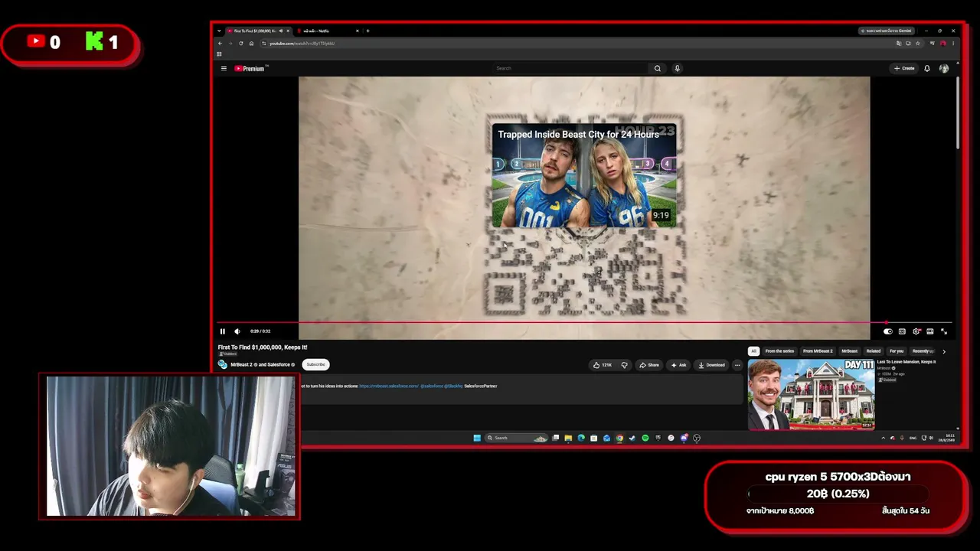Reload the current page

click(240, 44)
